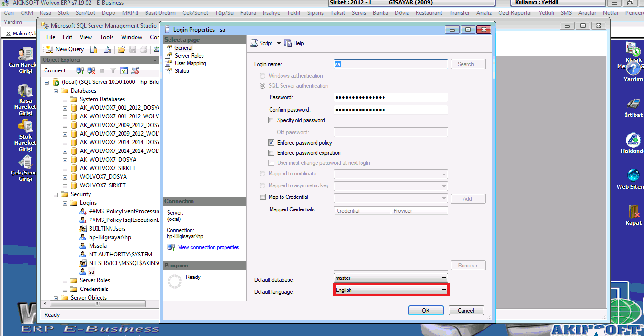644x336 pixels.
Task: Check Map to Credential checkbox
Action: pos(262,197)
